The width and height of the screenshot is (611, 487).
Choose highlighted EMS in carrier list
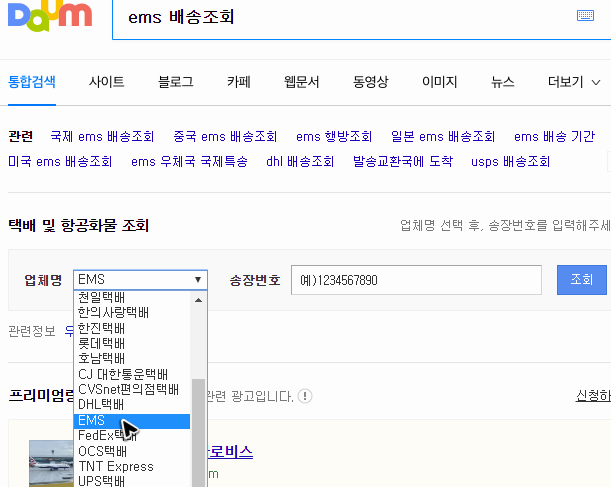click(x=132, y=421)
